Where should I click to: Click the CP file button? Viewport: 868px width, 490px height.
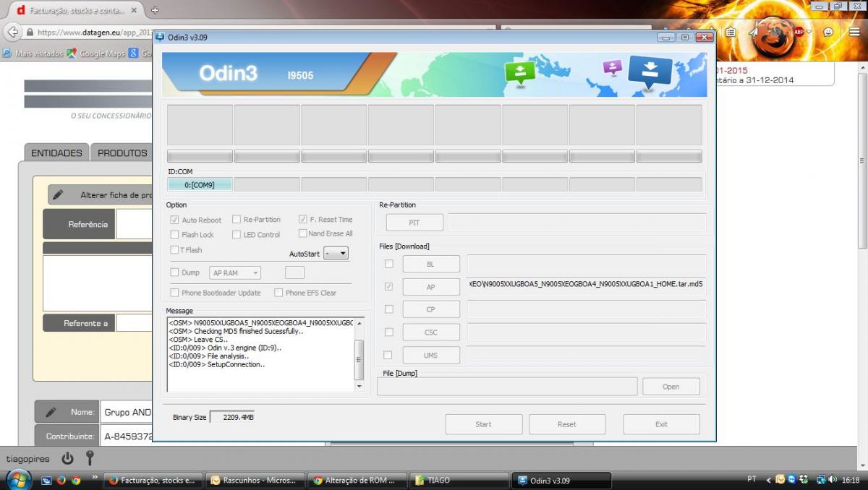click(x=431, y=309)
